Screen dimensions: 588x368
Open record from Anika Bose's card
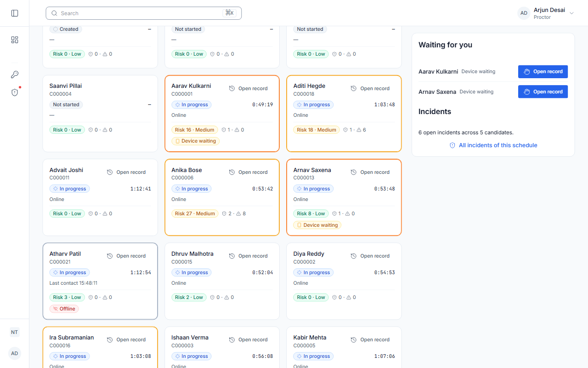click(248, 172)
